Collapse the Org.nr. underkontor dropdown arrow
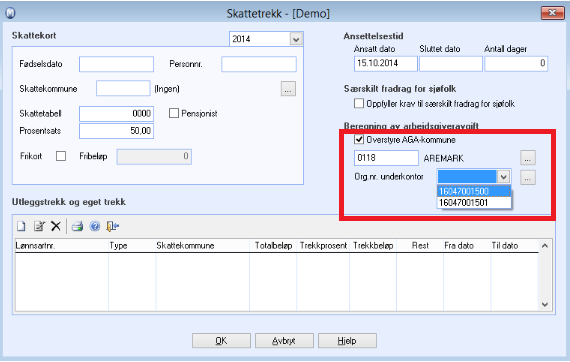This screenshot has height=362, width=570. point(503,177)
